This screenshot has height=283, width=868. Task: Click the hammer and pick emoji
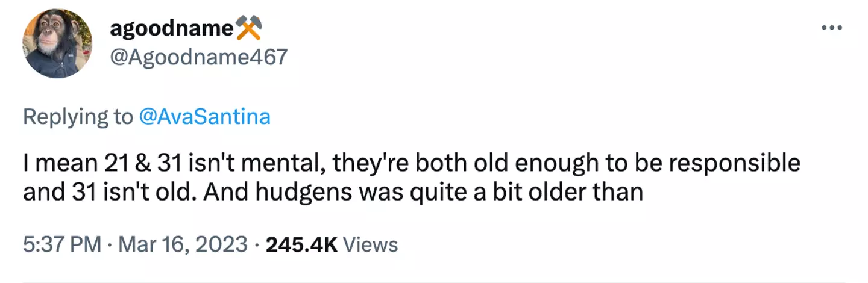pyautogui.click(x=249, y=28)
